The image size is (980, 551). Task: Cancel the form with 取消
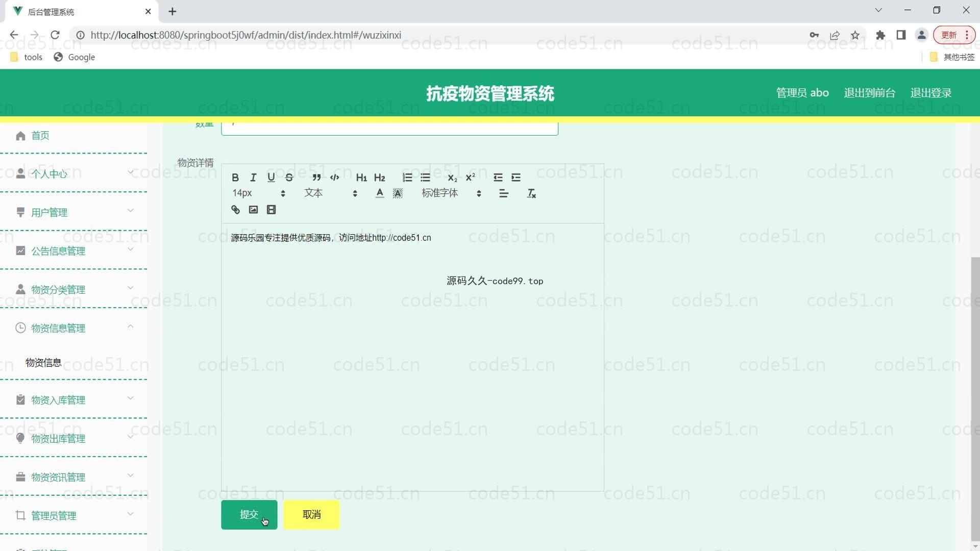click(x=311, y=515)
